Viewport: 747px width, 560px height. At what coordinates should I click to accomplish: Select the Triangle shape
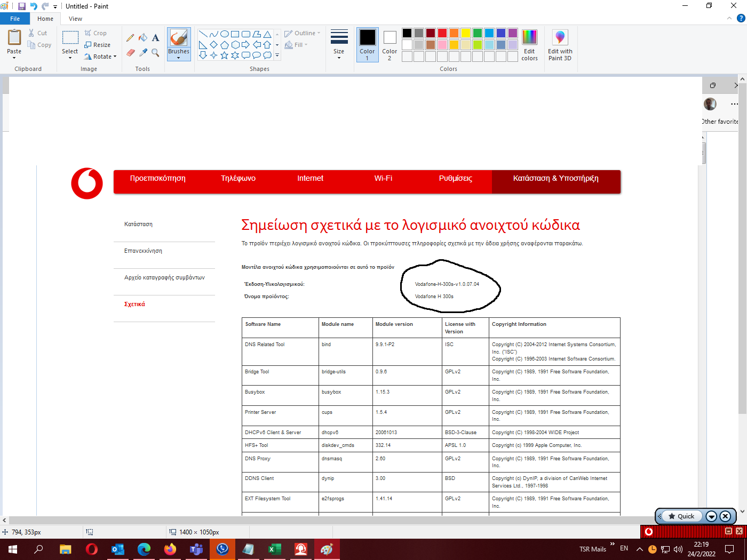267,34
